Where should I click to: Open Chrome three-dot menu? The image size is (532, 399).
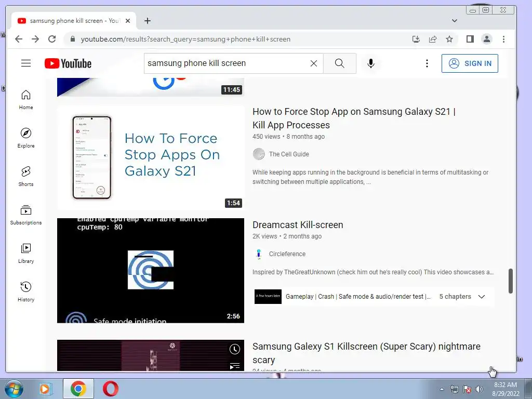(503, 39)
